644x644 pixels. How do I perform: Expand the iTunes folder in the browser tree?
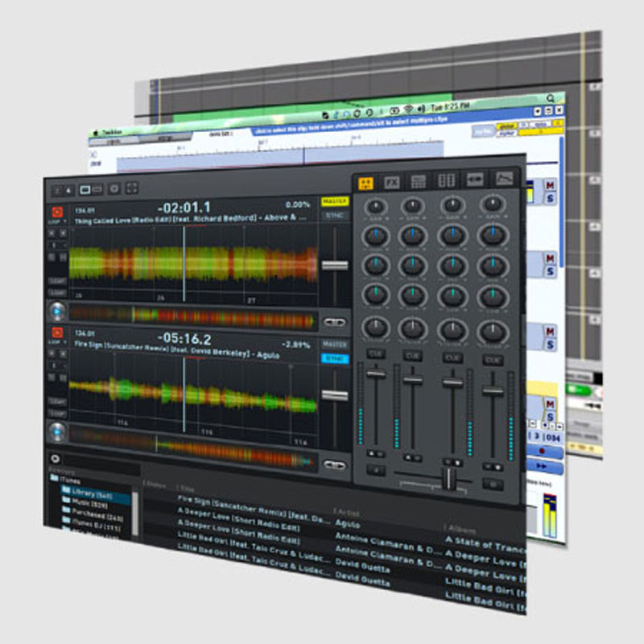[x=54, y=478]
